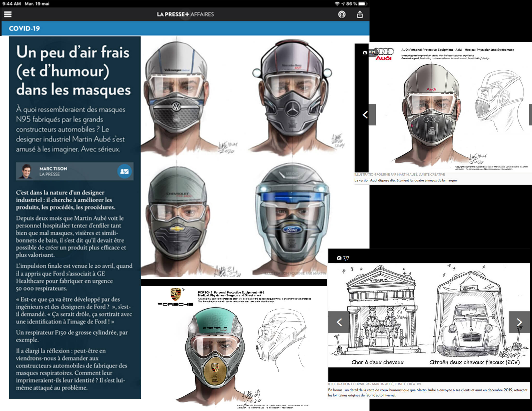Screen dimensions: 532x411
Task: Tap LA PRESSE+ AFFAIRES title
Action: pos(185,14)
